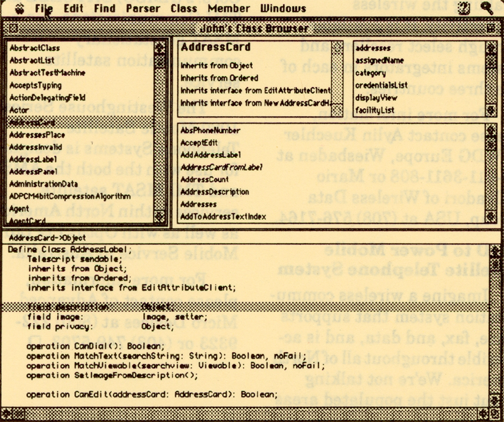Image resolution: width=504 pixels, height=422 pixels.
Task: Move the code pane vertical scroll thumb
Action: (x=496, y=265)
